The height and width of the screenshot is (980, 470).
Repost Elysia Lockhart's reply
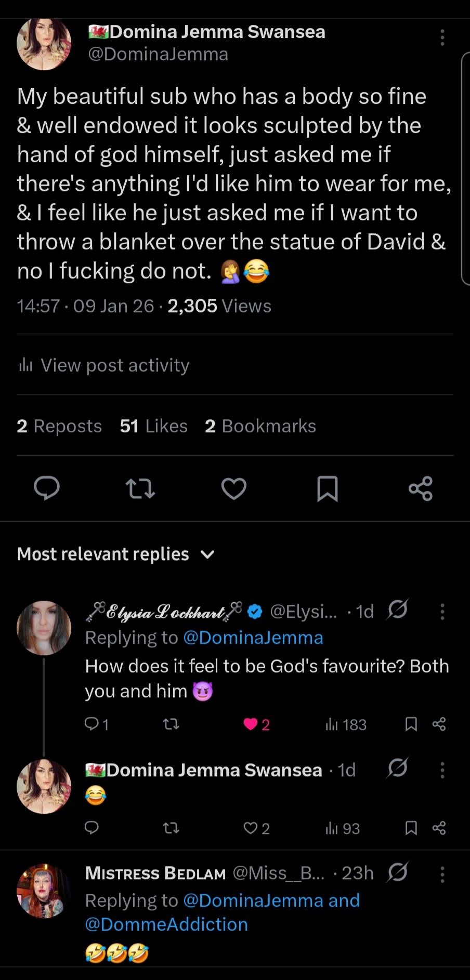point(171,724)
